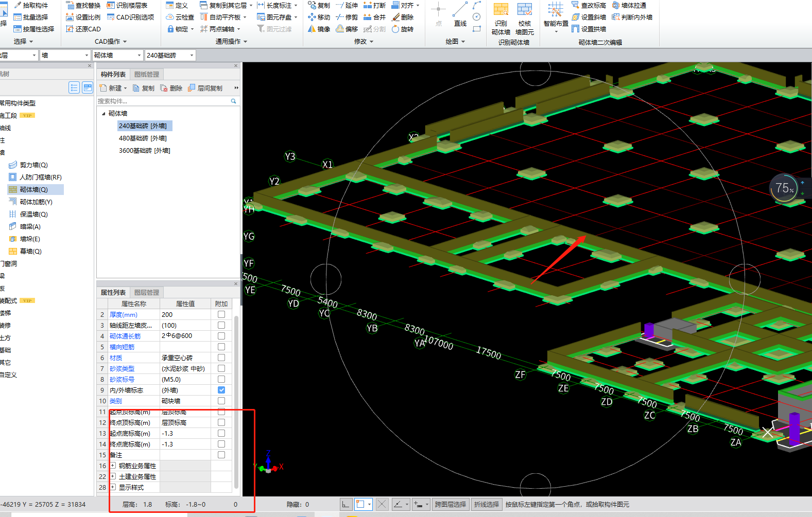
Task: Open the 智能布置 dropdown arrow
Action: pos(556,32)
